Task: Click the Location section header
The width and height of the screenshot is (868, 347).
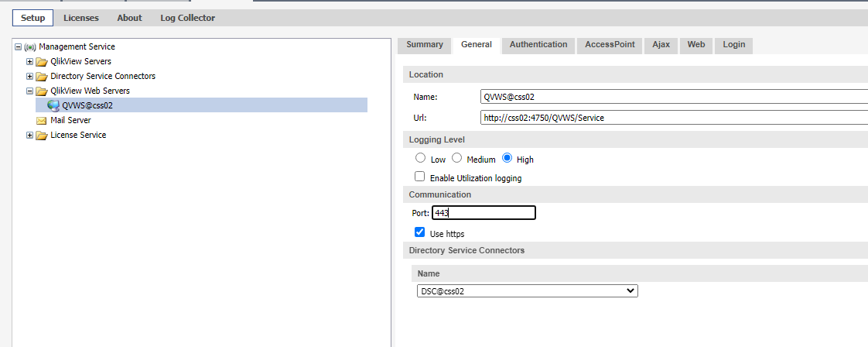Action: pos(635,74)
